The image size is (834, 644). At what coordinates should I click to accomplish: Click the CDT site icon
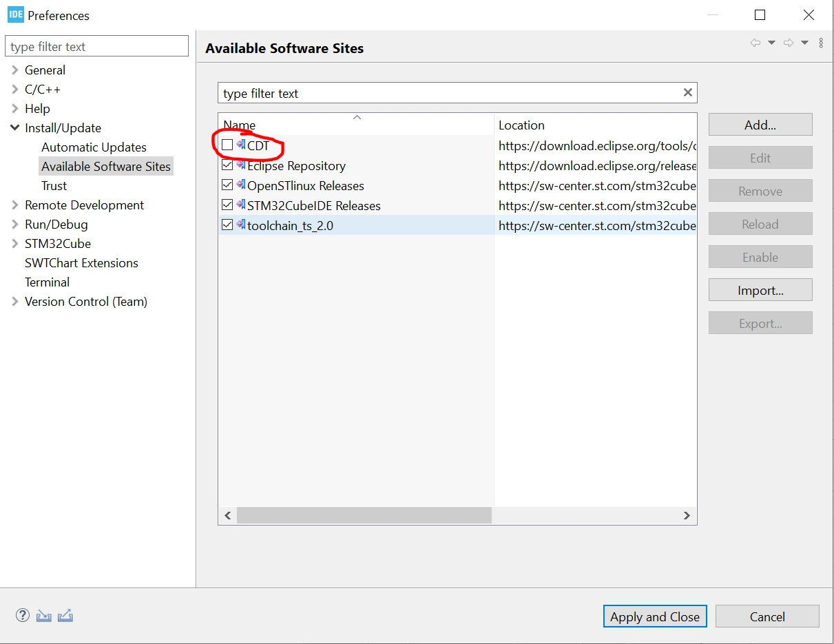click(241, 144)
